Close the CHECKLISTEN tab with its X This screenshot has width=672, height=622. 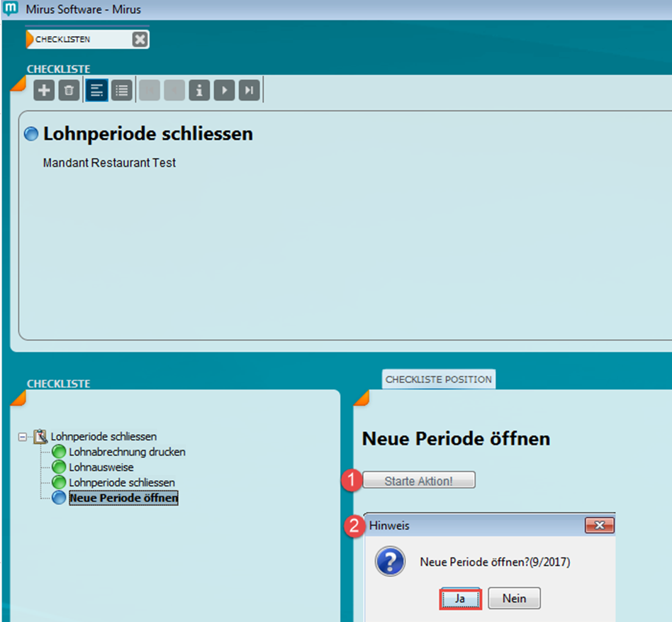[140, 40]
